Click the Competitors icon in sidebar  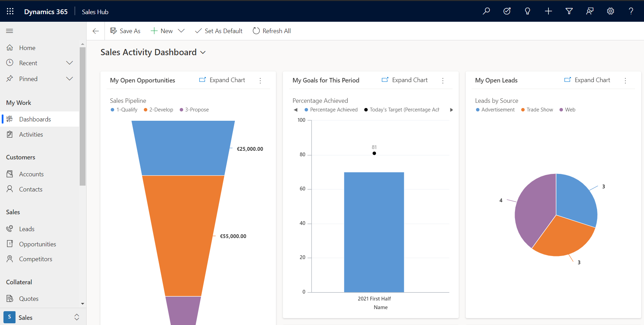[10, 259]
